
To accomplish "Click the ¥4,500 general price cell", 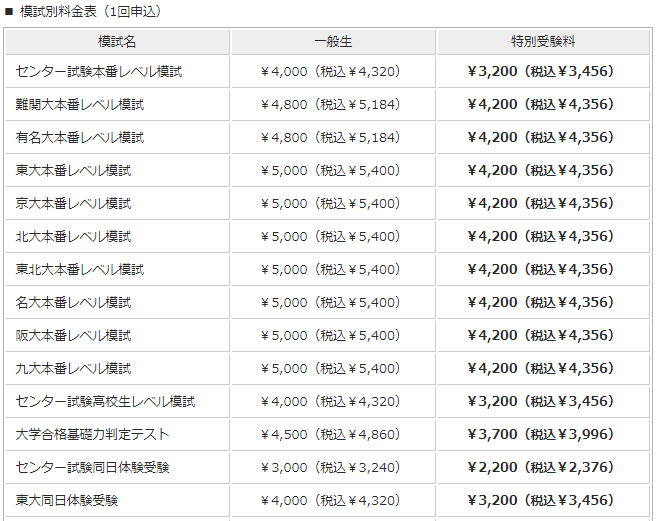I will pyautogui.click(x=334, y=435).
